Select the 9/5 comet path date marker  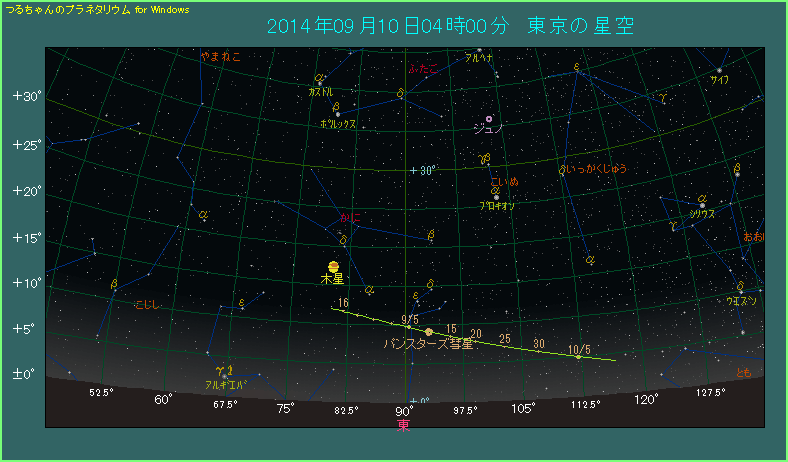coord(409,320)
